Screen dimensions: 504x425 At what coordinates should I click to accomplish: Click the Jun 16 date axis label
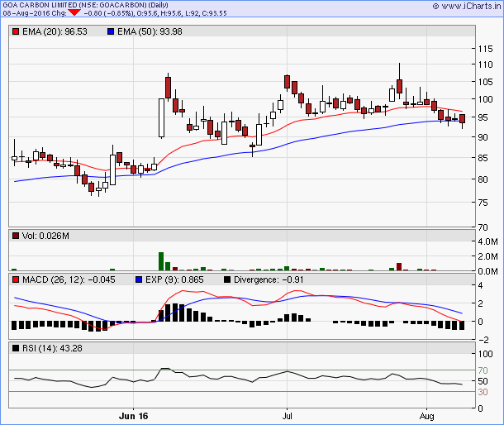coord(133,416)
